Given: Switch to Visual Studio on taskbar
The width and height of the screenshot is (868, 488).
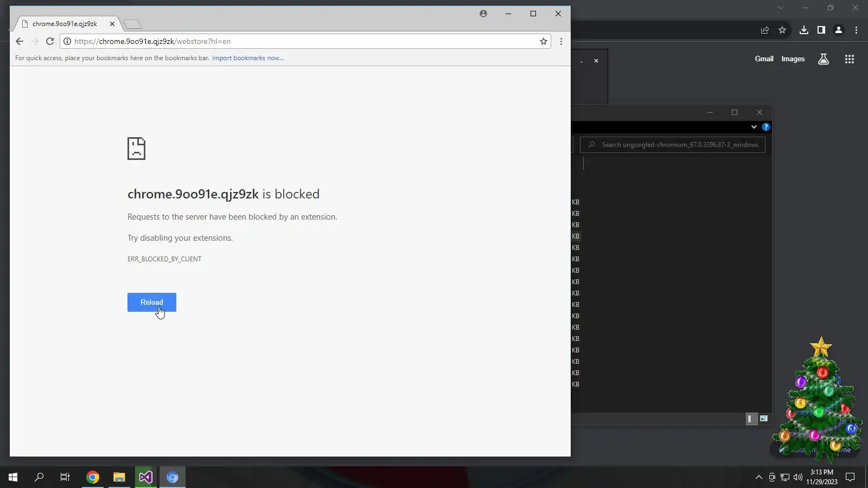Looking at the screenshot, I should point(145,477).
